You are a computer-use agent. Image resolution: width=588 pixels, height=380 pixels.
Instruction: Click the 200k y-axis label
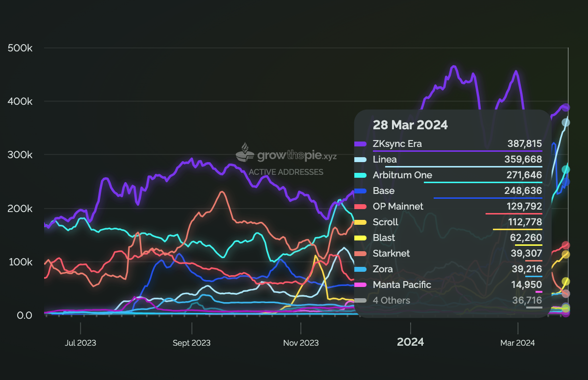click(x=20, y=208)
